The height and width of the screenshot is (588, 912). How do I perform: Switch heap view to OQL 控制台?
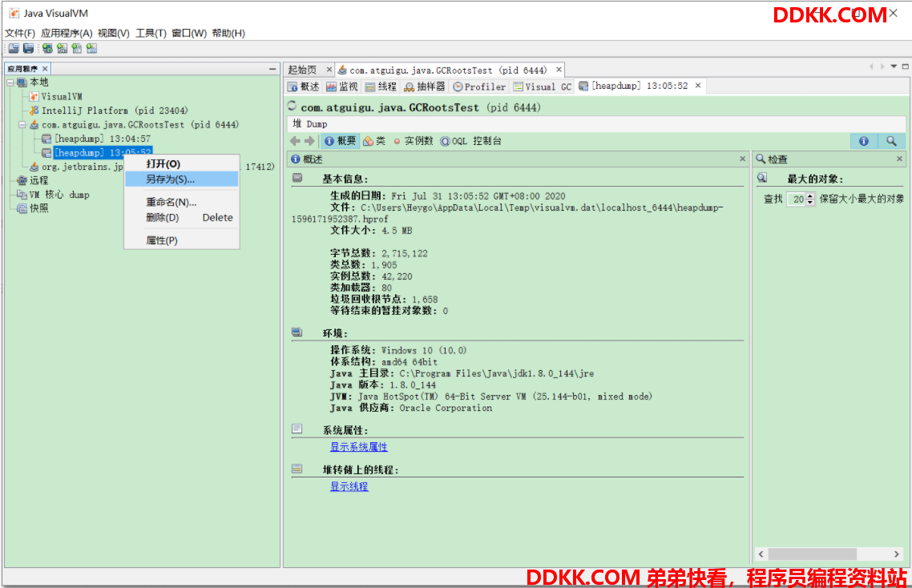tap(470, 141)
